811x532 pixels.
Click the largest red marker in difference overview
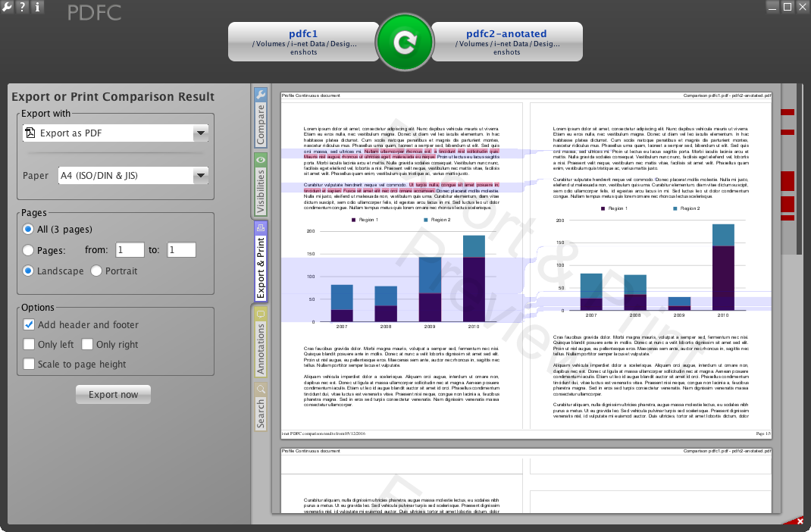click(x=788, y=181)
